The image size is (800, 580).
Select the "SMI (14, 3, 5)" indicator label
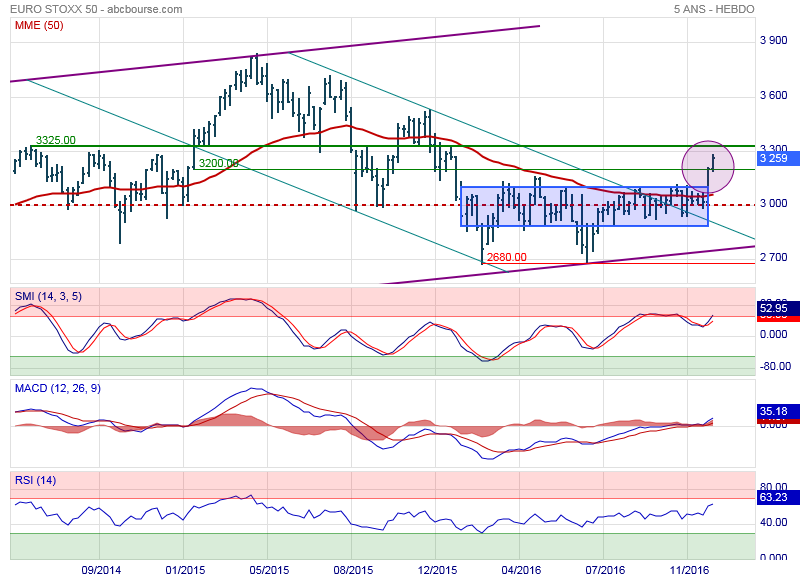coord(48,296)
